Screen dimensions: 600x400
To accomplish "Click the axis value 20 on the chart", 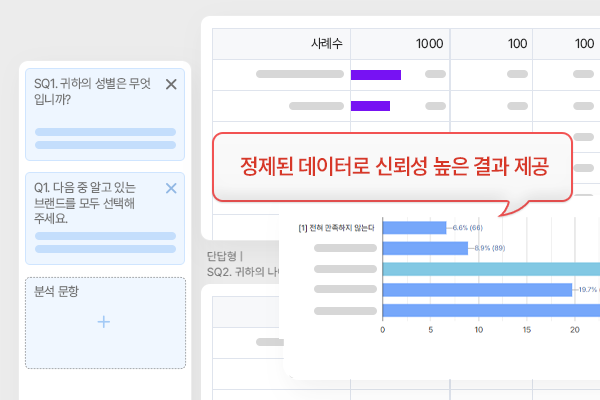I will (575, 330).
